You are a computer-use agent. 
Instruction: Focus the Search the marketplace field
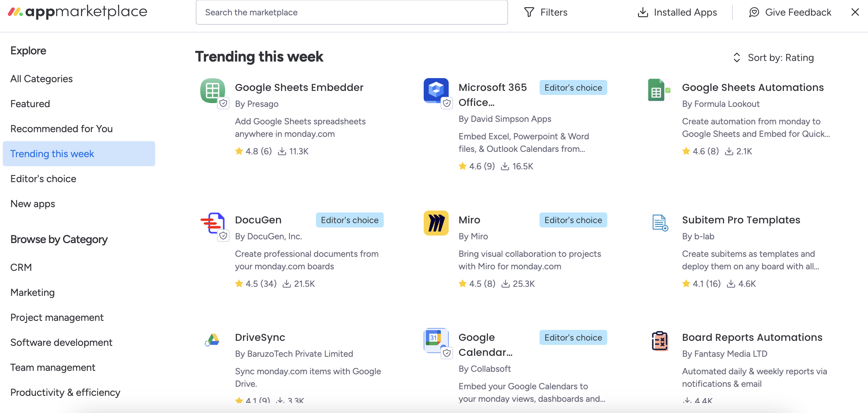coord(352,12)
